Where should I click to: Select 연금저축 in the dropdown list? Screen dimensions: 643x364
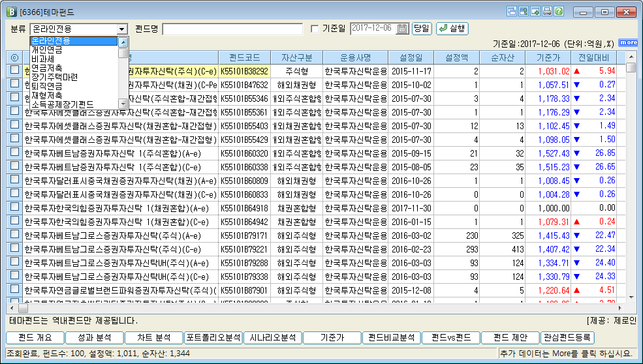click(x=74, y=68)
